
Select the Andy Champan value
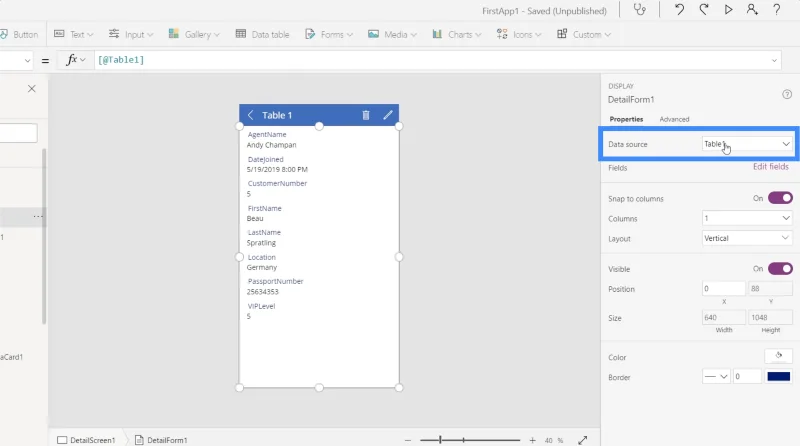click(x=271, y=145)
